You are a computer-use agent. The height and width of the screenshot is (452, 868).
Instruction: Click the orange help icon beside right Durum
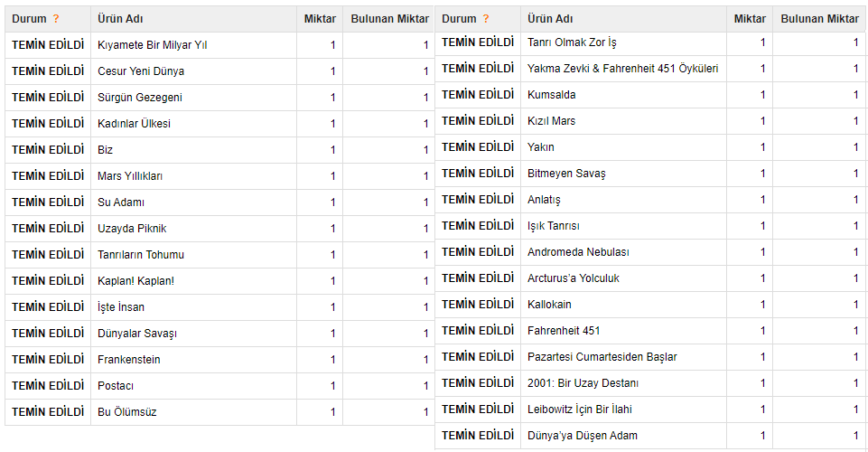[486, 19]
